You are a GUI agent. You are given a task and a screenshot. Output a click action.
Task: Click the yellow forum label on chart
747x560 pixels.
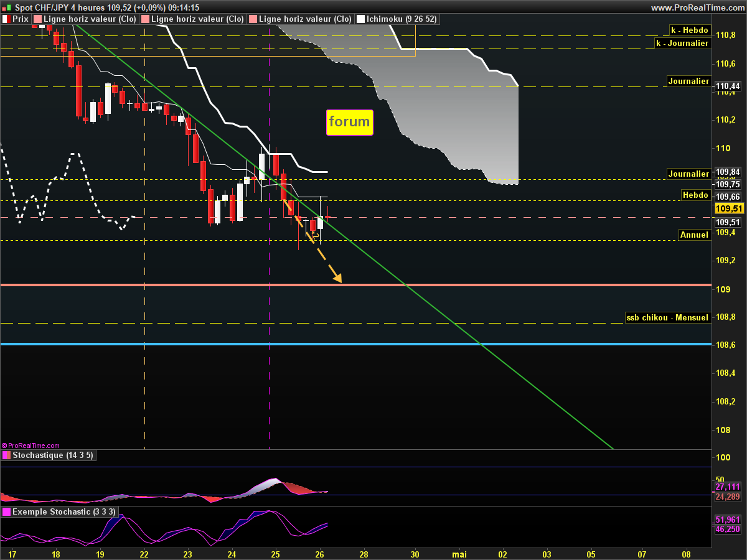tap(349, 122)
